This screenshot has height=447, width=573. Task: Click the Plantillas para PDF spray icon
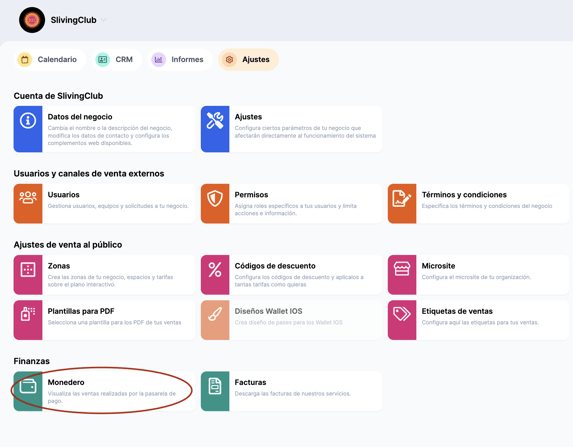tap(28, 315)
